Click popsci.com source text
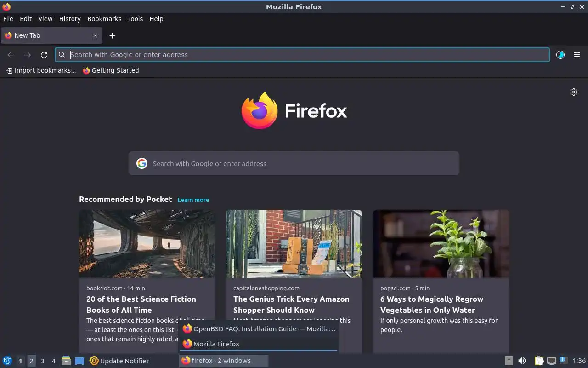This screenshot has height=368, width=588. click(395, 288)
